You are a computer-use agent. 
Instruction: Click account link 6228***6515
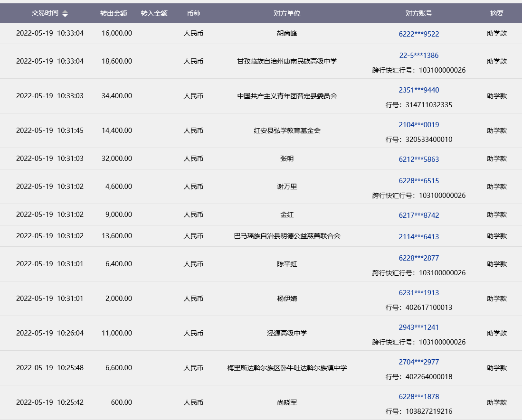tap(418, 181)
